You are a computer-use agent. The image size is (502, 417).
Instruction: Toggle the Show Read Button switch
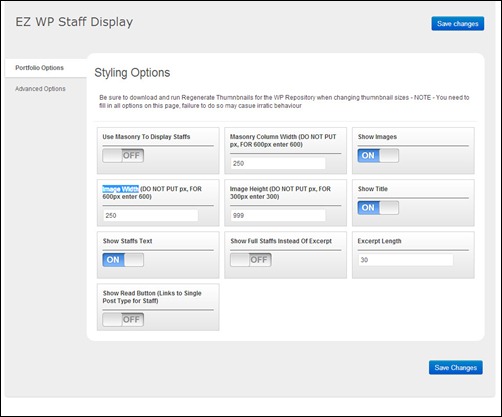click(123, 320)
